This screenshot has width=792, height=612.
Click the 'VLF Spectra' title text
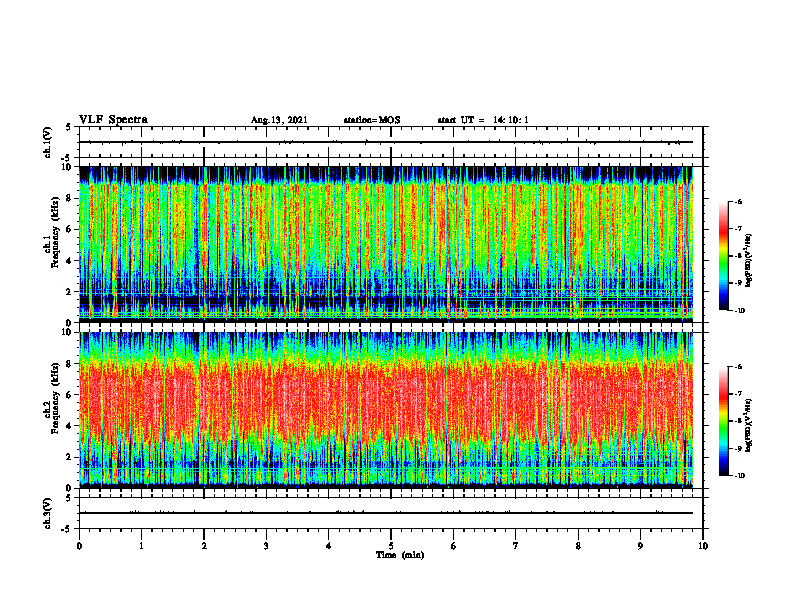[x=113, y=120]
